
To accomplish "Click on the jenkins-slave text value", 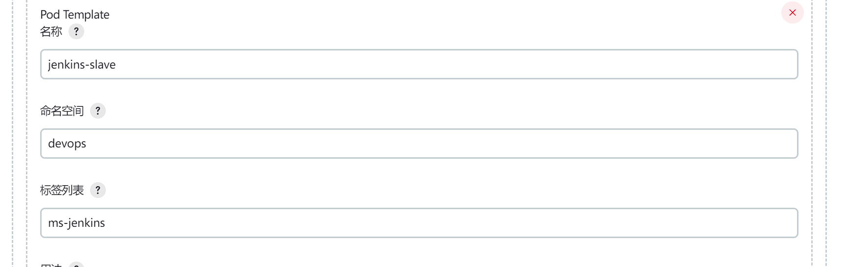I will click(x=82, y=65).
